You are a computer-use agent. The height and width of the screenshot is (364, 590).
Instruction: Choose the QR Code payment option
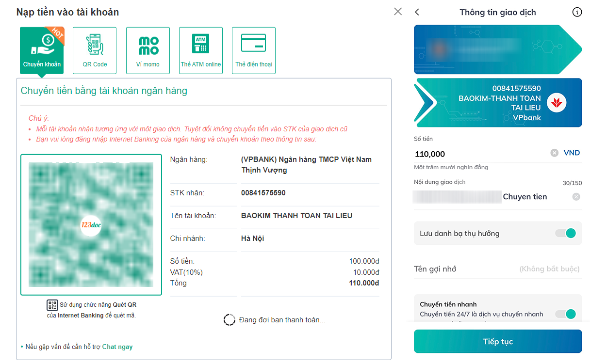[95, 51]
